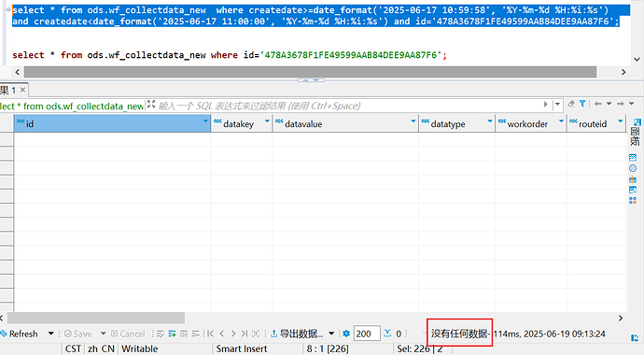Open the datavalue column sort dropdown
644x355 pixels.
coord(413,121)
